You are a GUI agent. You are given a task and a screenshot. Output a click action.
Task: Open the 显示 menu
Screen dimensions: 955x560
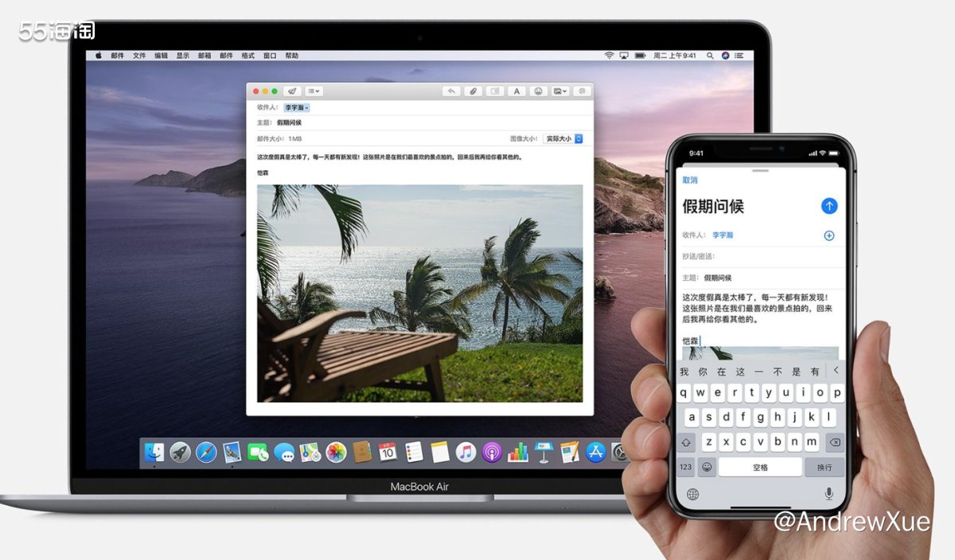(183, 56)
